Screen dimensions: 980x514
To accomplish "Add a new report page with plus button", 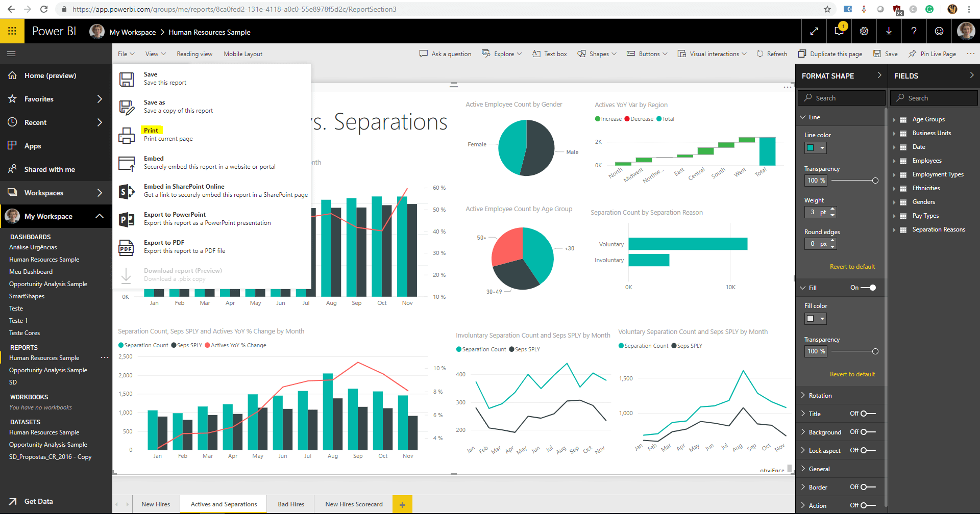I will (402, 504).
